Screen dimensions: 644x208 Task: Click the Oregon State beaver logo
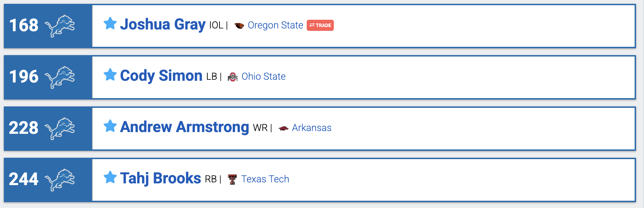point(239,26)
